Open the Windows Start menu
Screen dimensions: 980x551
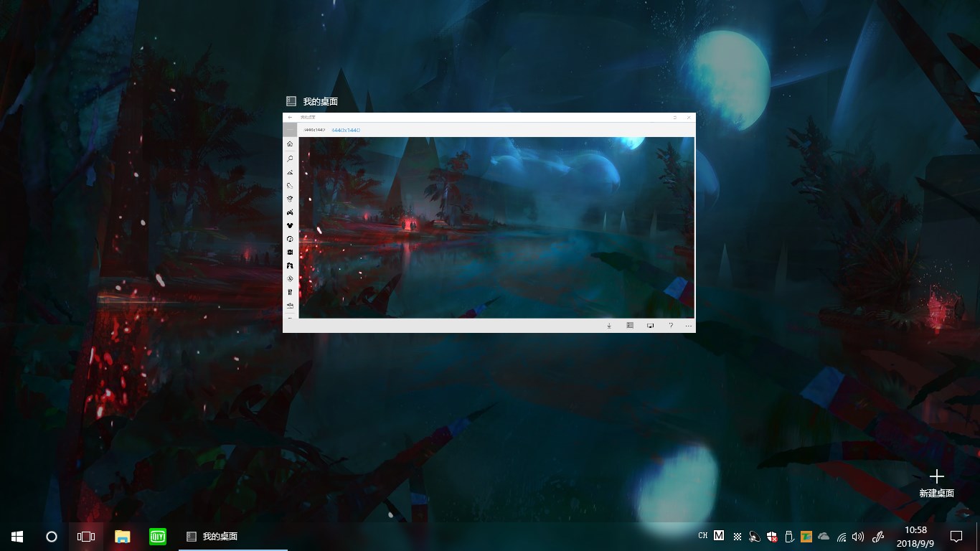[17, 536]
